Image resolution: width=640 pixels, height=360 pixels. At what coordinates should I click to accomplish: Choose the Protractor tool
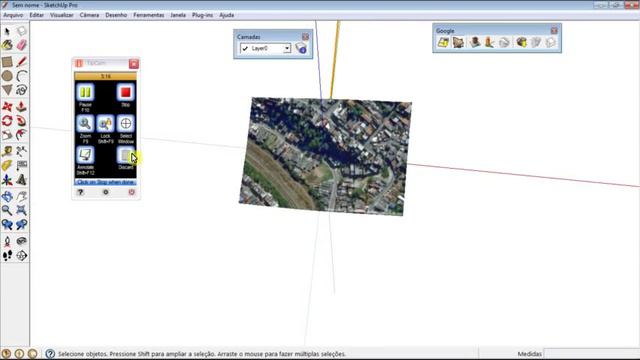tap(7, 165)
